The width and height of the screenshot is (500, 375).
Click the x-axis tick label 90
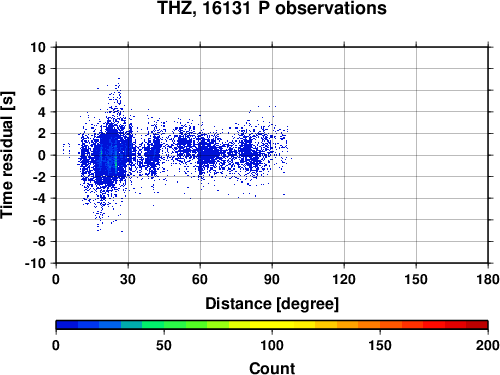[272, 279]
